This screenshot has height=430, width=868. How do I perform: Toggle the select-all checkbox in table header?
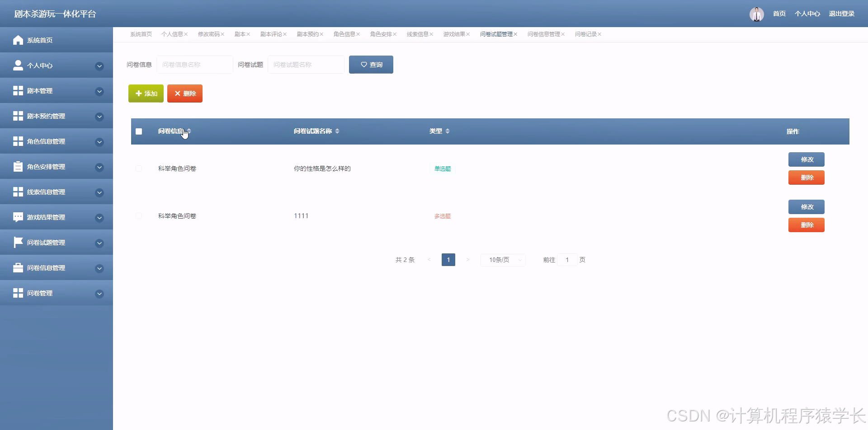click(x=139, y=131)
